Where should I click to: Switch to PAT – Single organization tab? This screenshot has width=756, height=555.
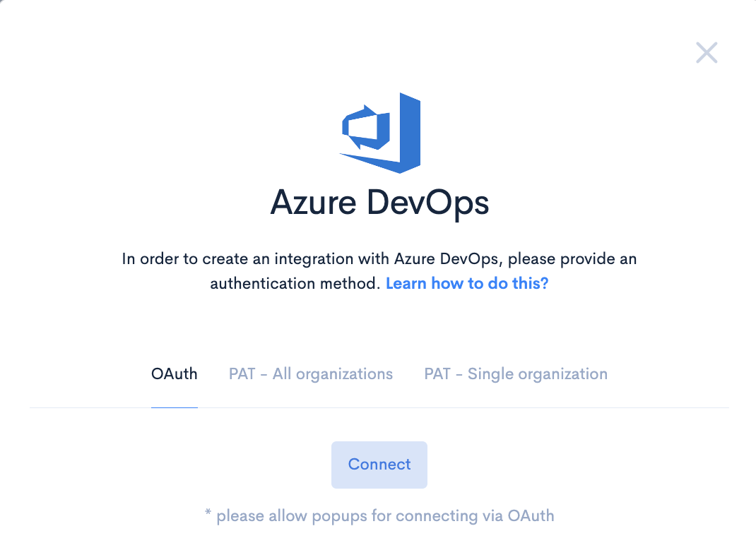coord(515,374)
